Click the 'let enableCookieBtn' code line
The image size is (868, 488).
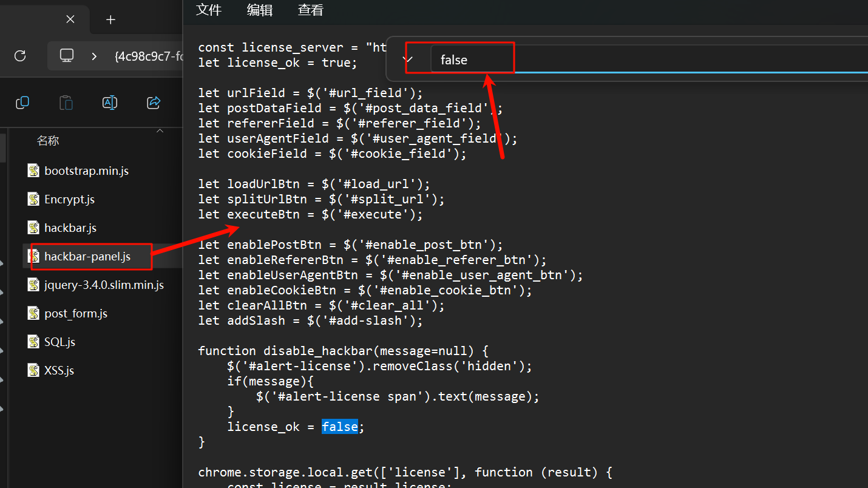(365, 290)
